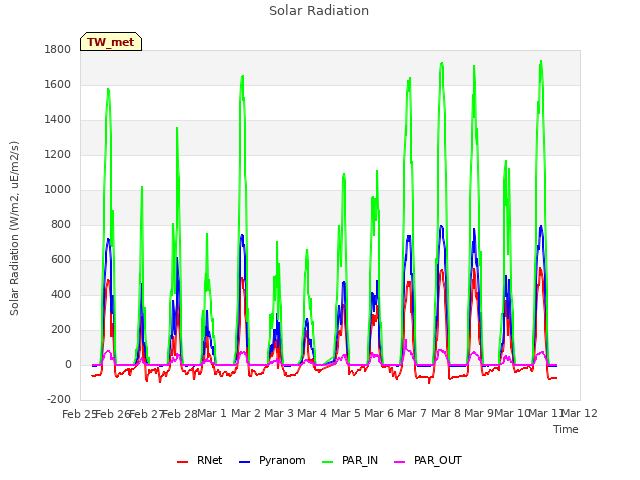The image size is (640, 480).
Task: Click the Mar 4 x-axis tick label
Action: [x=312, y=413]
